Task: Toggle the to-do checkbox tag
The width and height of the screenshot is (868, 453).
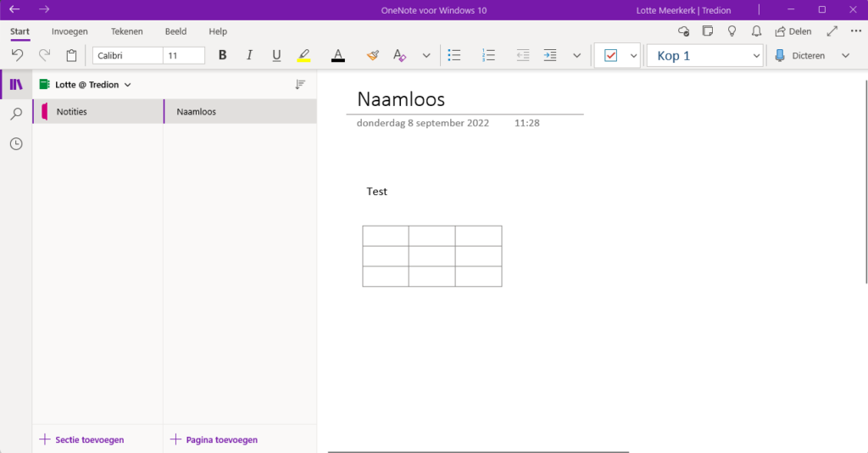Action: pos(610,55)
